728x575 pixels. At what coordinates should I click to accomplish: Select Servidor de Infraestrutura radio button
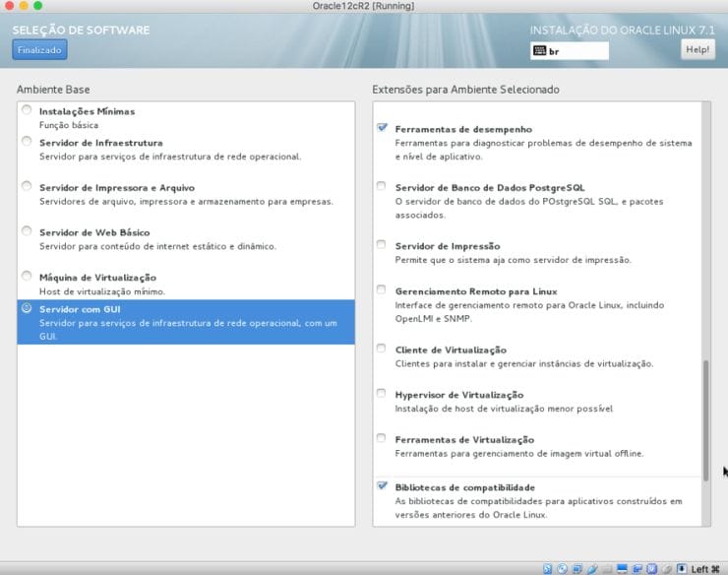[x=27, y=141]
